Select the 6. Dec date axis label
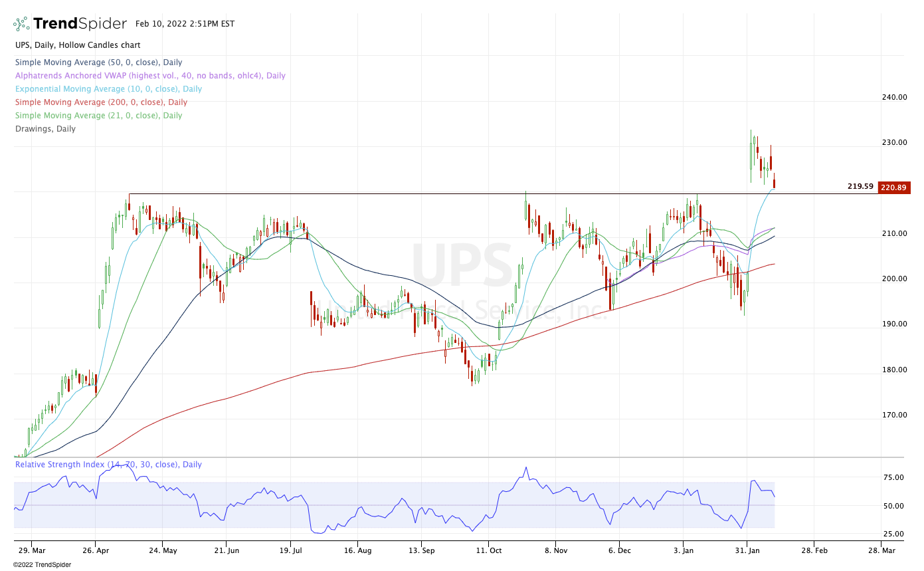Viewport: 924px width, 571px height. pos(619,550)
